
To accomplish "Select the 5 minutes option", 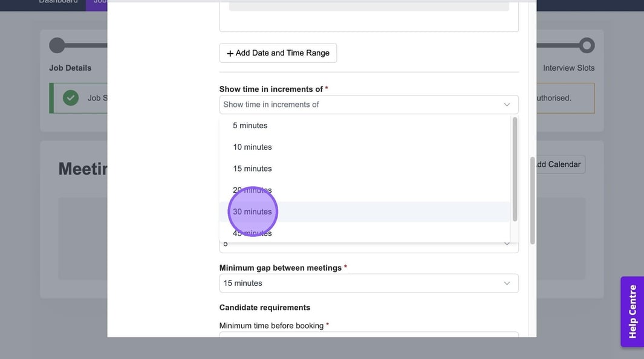I will (x=250, y=126).
